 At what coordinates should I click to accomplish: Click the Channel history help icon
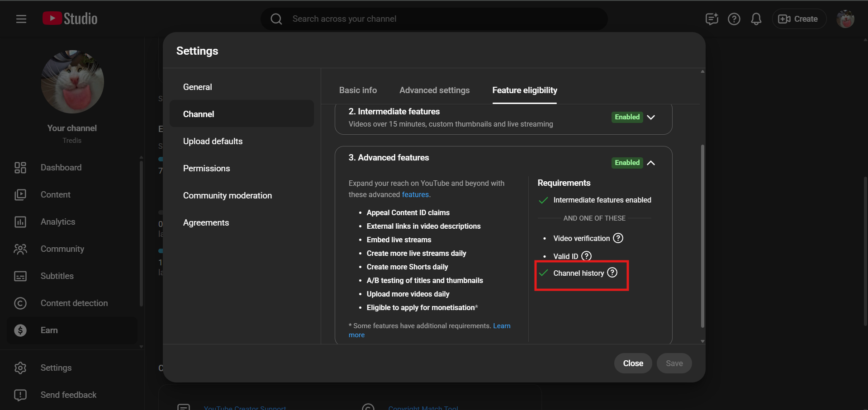612,273
